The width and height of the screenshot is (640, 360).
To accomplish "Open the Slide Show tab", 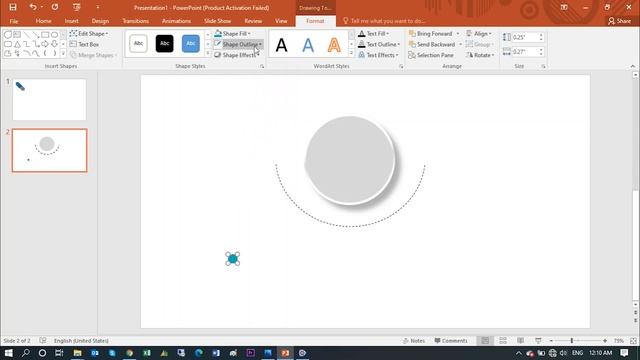I will [x=218, y=21].
